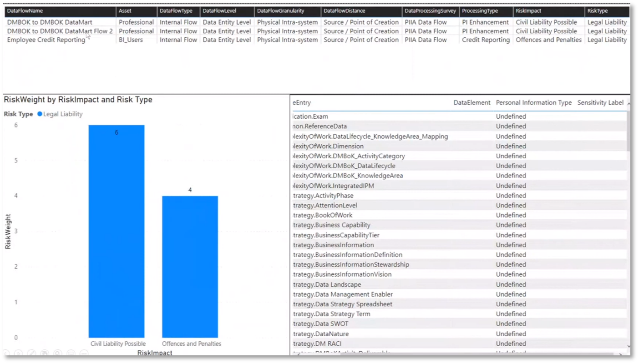Image resolution: width=639 pixels, height=364 pixels.
Task: Click Internal Flow in the first table row
Action: point(178,22)
